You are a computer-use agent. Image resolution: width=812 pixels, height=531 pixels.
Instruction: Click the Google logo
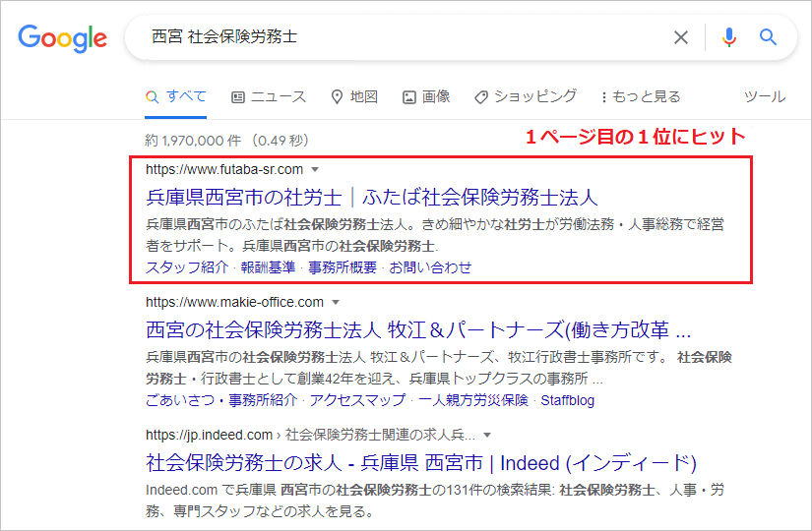63,37
